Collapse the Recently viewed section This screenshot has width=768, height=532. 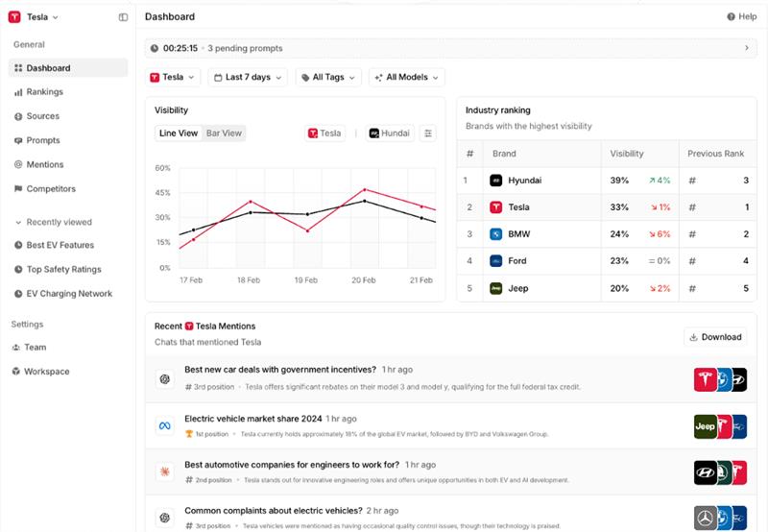(x=19, y=222)
